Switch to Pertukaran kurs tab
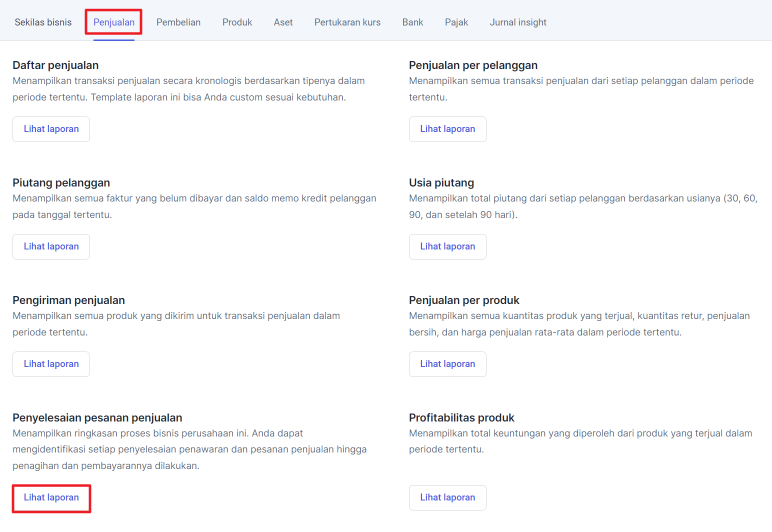Screen dimensions: 772x532 point(347,22)
